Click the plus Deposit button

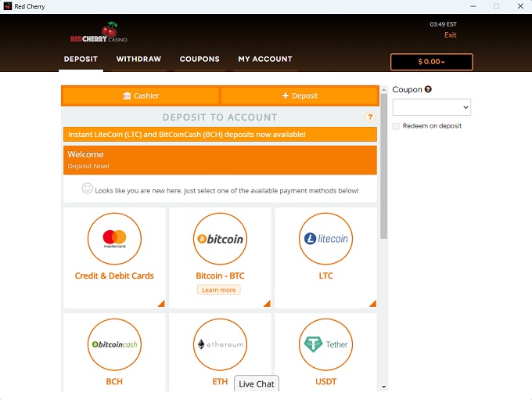(x=300, y=96)
